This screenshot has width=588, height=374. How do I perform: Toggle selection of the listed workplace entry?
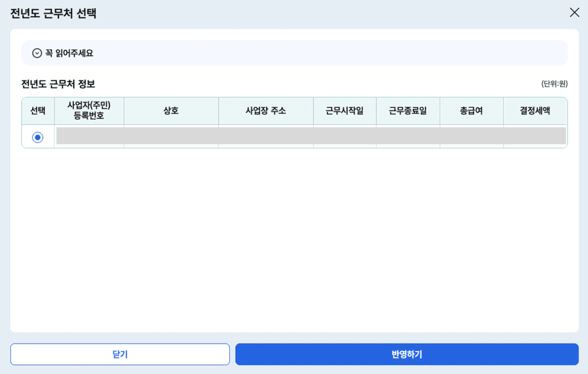(38, 137)
